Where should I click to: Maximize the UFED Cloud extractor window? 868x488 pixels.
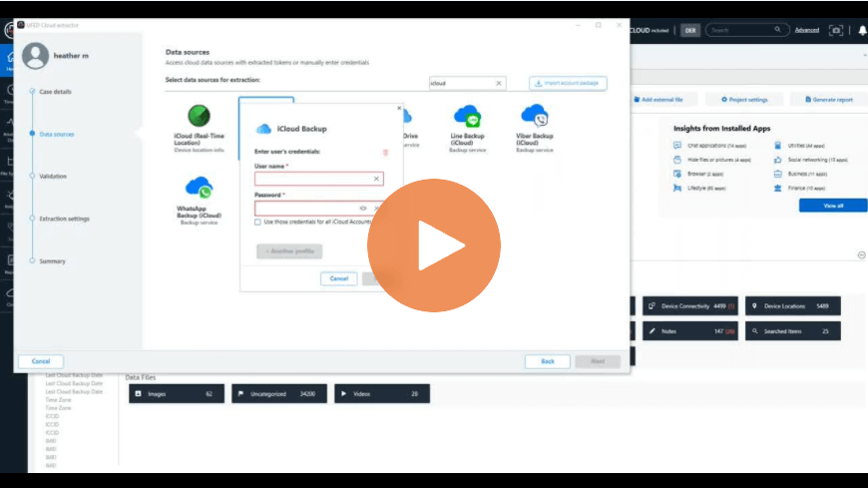click(599, 25)
